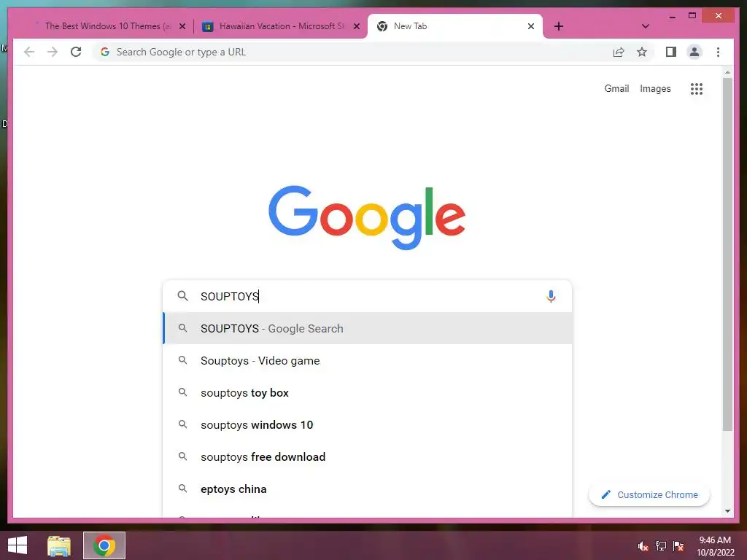
Task: Open the Action Center flag icon
Action: tap(678, 546)
